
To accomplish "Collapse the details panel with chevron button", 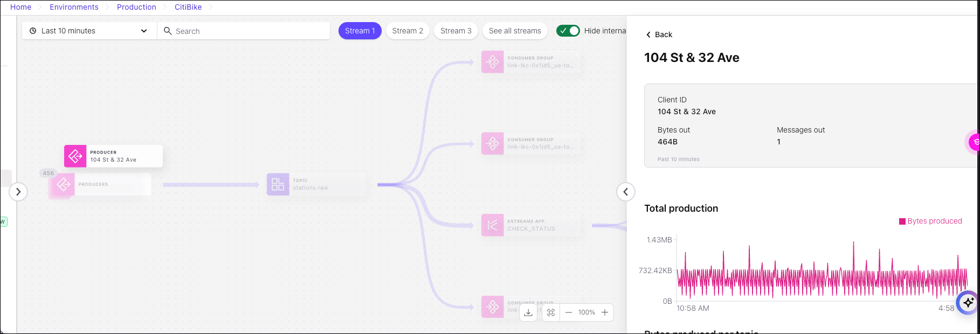I will 625,192.
